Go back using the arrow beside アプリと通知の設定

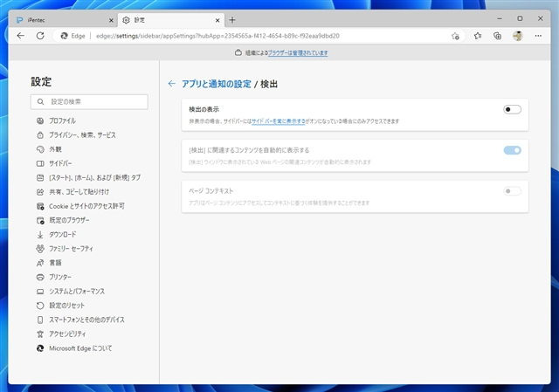pyautogui.click(x=172, y=84)
